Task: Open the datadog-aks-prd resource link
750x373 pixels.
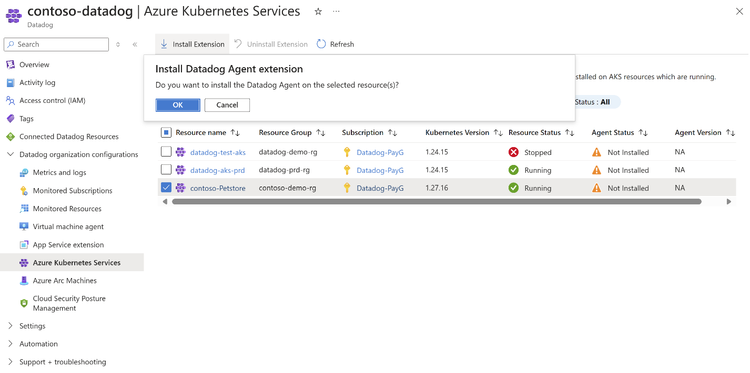Action: pos(210,170)
